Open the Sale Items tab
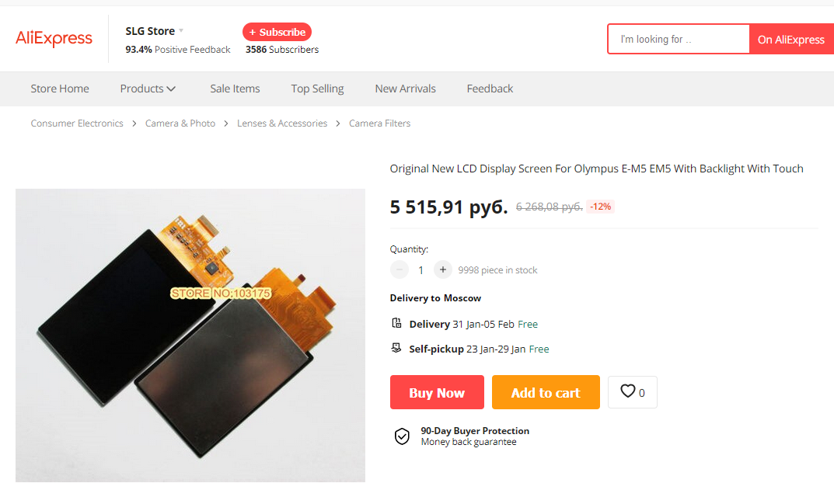 coord(235,89)
